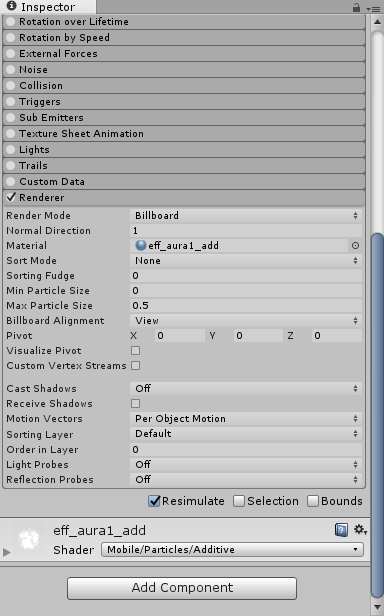Open the Cast Shadows dropdown
The height and width of the screenshot is (616, 384).
246,389
